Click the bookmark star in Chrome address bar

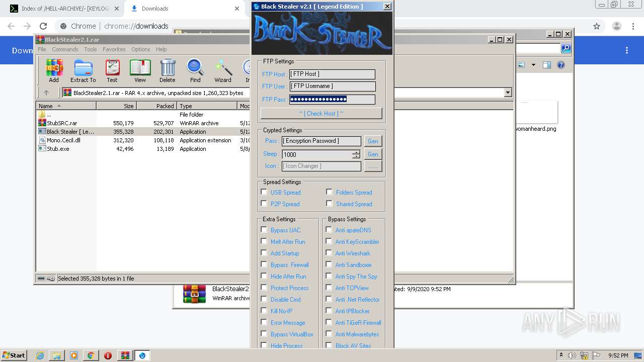(597, 26)
